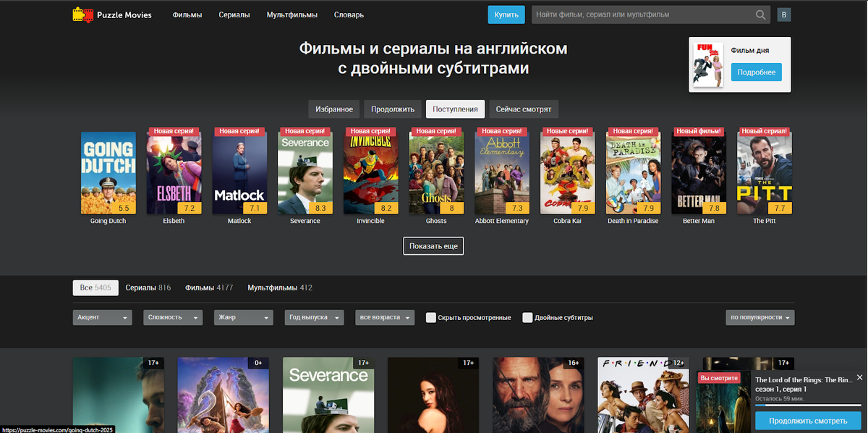The width and height of the screenshot is (868, 433).
Task: Click the 'Ghosts' title text
Action: pos(436,221)
